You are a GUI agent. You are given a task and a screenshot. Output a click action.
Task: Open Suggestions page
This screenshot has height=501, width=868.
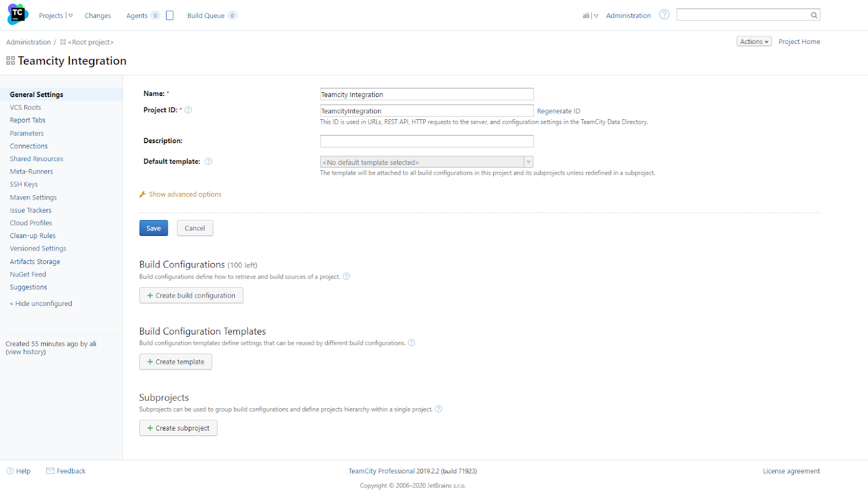click(x=28, y=287)
